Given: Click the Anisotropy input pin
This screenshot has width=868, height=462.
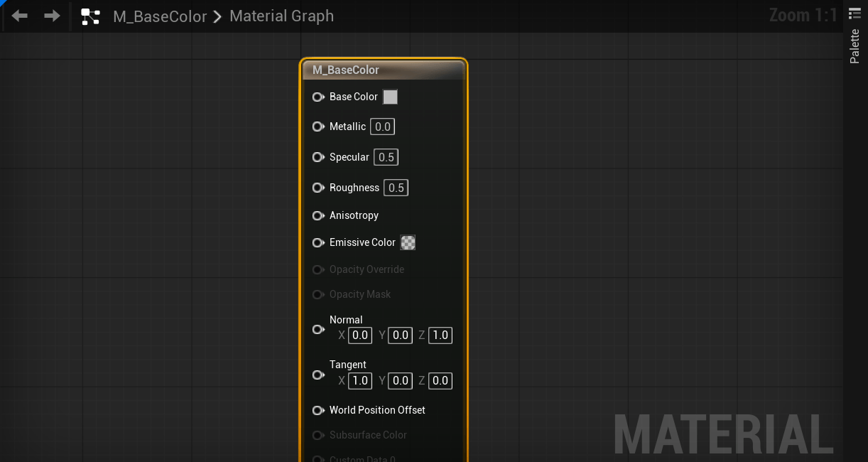Looking at the screenshot, I should (318, 215).
